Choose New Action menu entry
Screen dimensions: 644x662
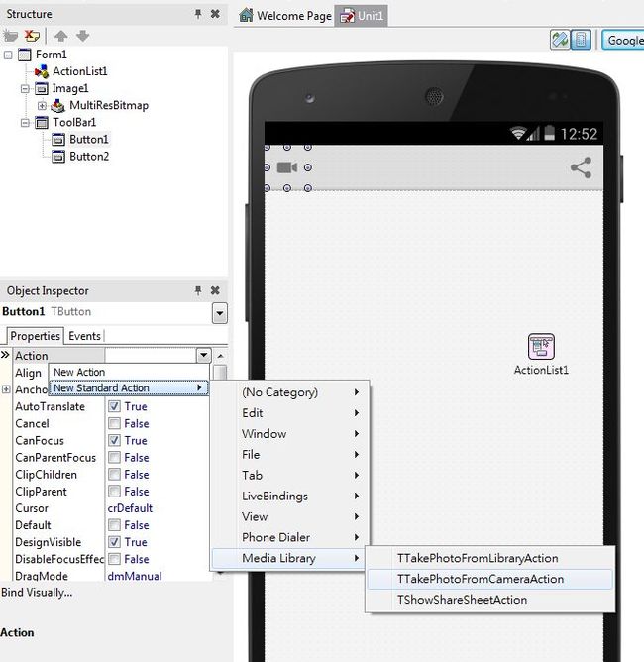[129, 372]
